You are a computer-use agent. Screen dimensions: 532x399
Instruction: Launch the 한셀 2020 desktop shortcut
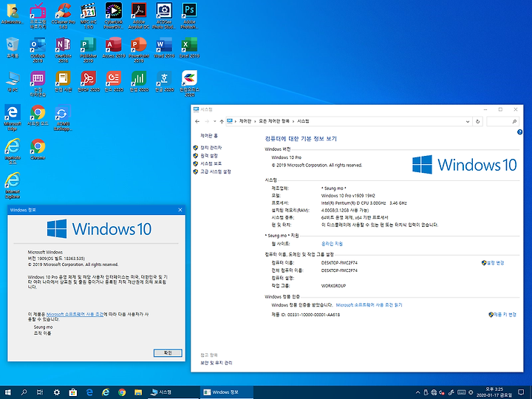coord(139,81)
